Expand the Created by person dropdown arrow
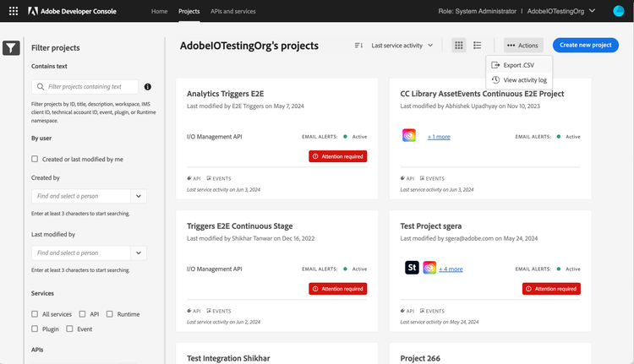Image resolution: width=634 pixels, height=364 pixels. [139, 196]
